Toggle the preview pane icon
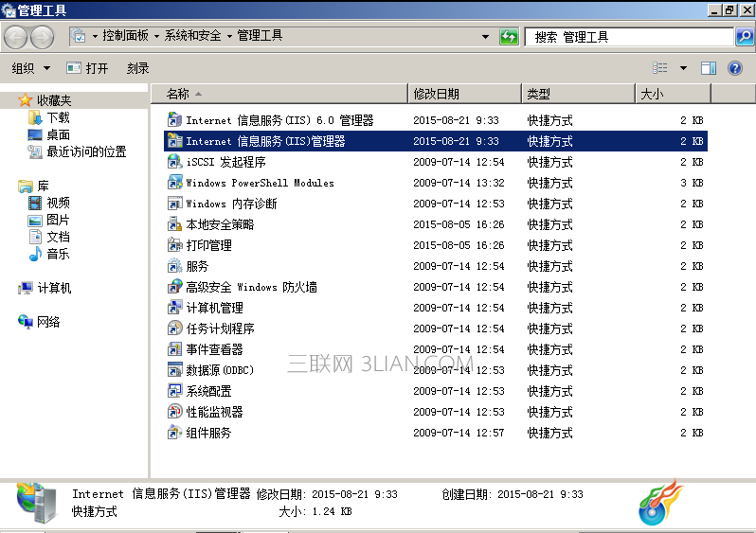Screen dimensions: 756x533 tap(709, 68)
